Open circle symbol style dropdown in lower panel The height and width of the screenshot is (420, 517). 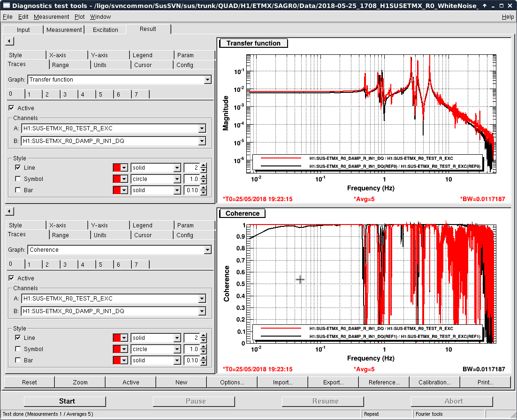[177, 349]
